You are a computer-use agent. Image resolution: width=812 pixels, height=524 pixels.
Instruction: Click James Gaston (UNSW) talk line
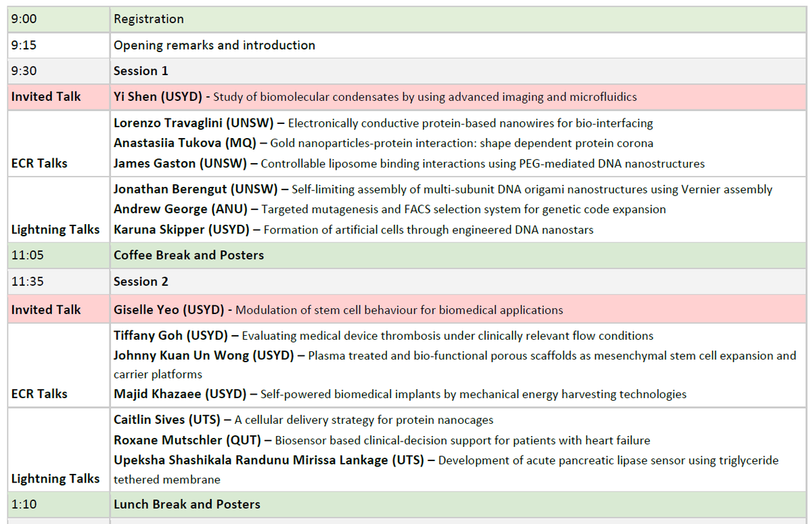[409, 163]
